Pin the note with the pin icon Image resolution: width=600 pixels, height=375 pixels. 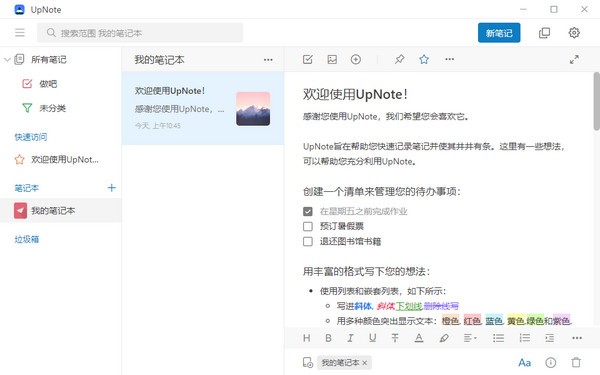399,59
